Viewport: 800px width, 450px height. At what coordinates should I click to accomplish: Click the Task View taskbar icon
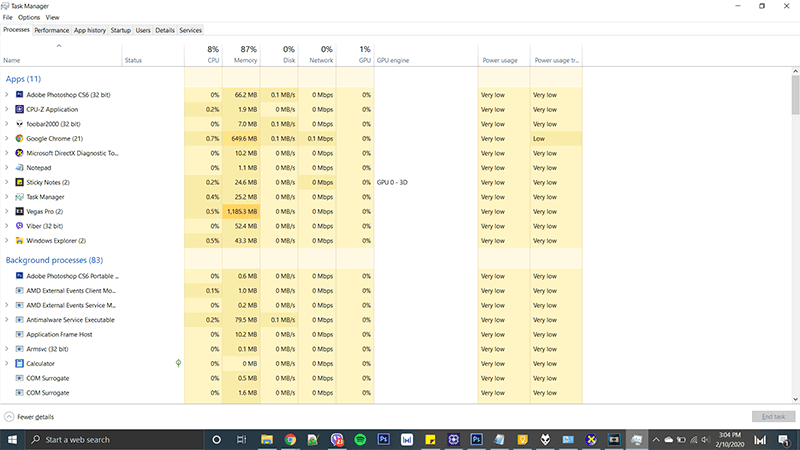click(241, 439)
